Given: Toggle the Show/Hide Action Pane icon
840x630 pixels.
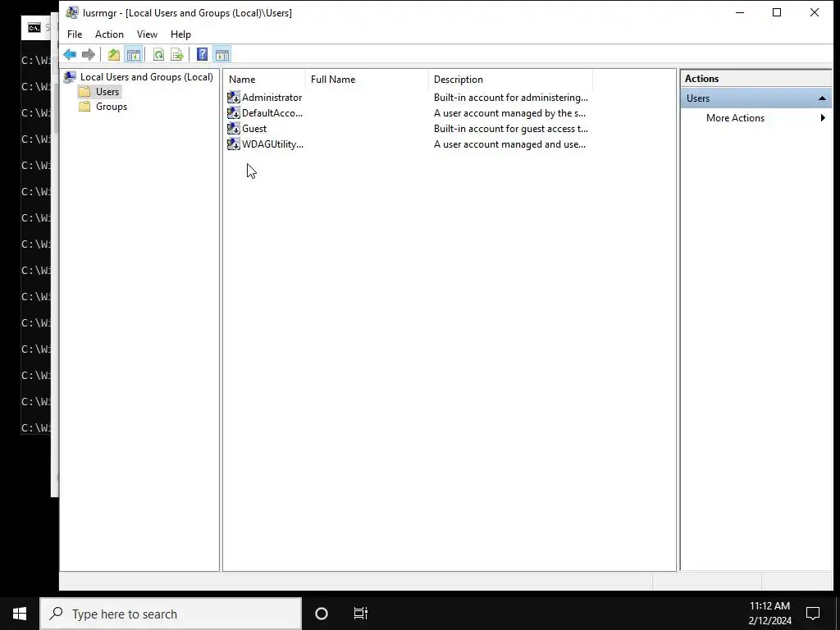Looking at the screenshot, I should coord(221,55).
